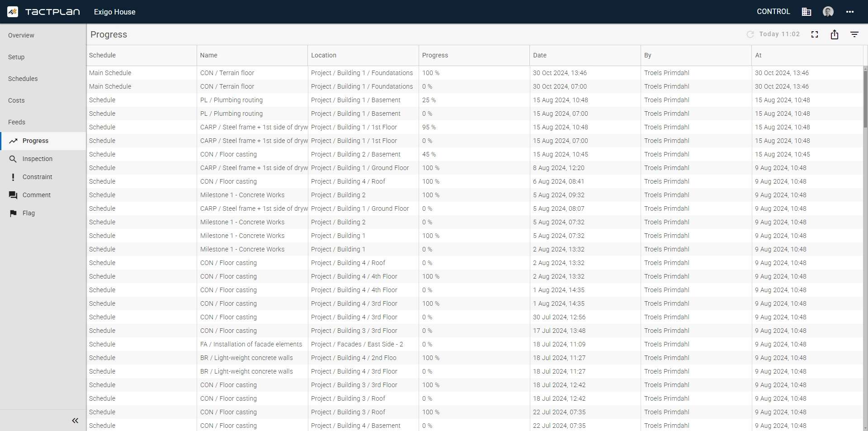
Task: Open the Progress feed
Action: pos(43,141)
